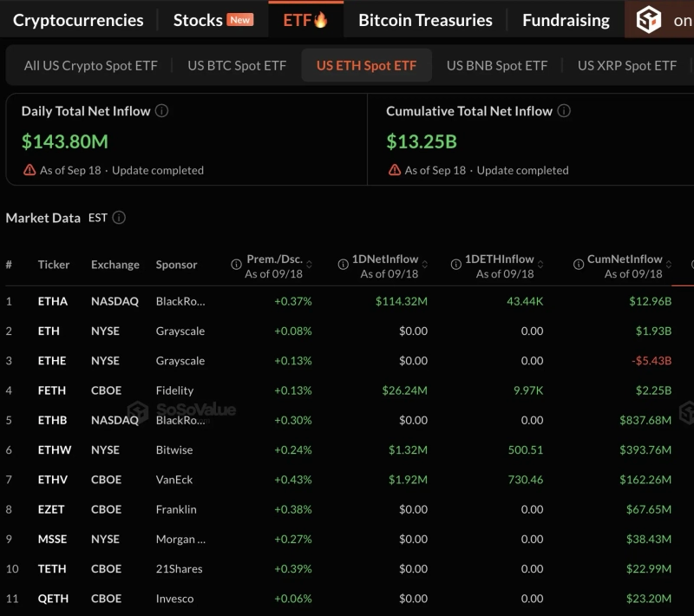Screen dimensions: 694x616
Task: Open info icon beside Cumulative Total Net Inflow
Action: coord(563,111)
